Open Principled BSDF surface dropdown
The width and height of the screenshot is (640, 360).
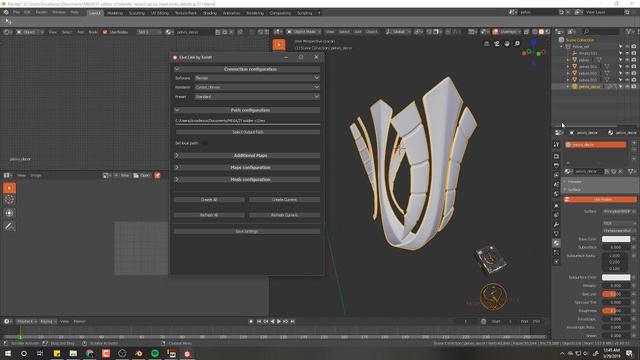(x=619, y=211)
